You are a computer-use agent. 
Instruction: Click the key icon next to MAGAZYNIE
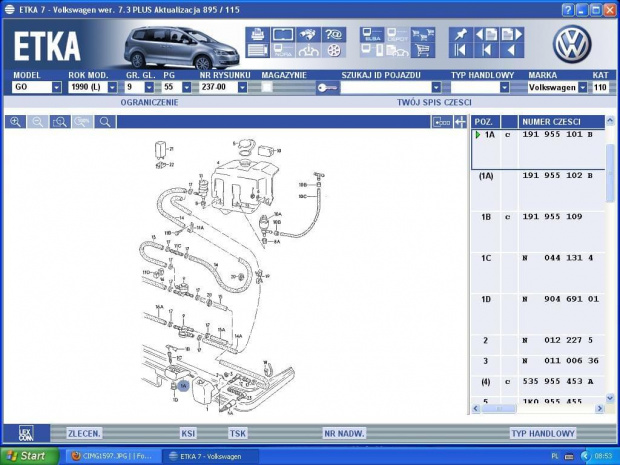tap(328, 87)
